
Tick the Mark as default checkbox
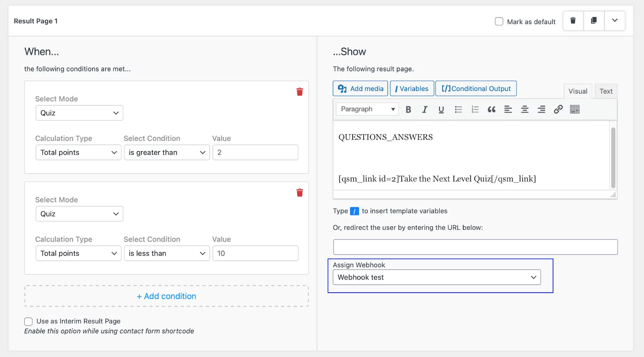point(499,22)
